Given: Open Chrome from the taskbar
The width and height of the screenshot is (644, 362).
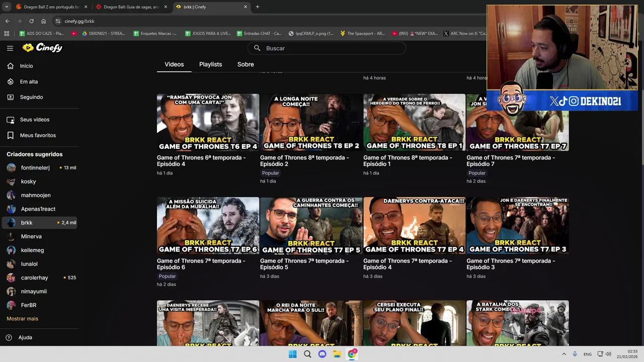Looking at the screenshot, I should click(x=352, y=354).
